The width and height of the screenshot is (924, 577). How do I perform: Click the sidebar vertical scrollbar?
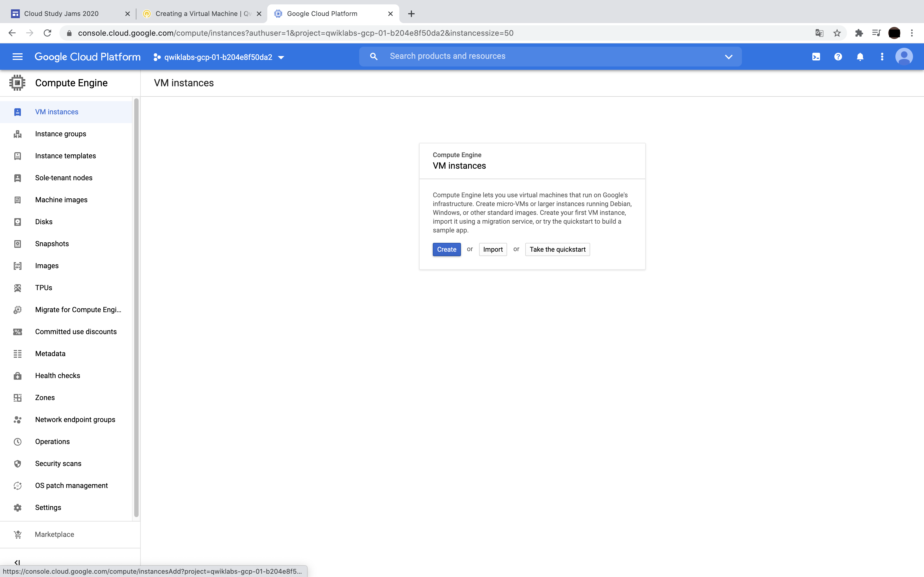136,305
